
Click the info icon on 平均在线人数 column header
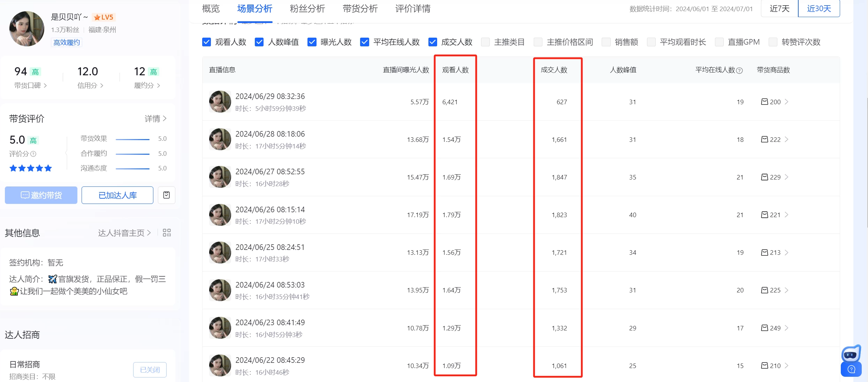740,70
